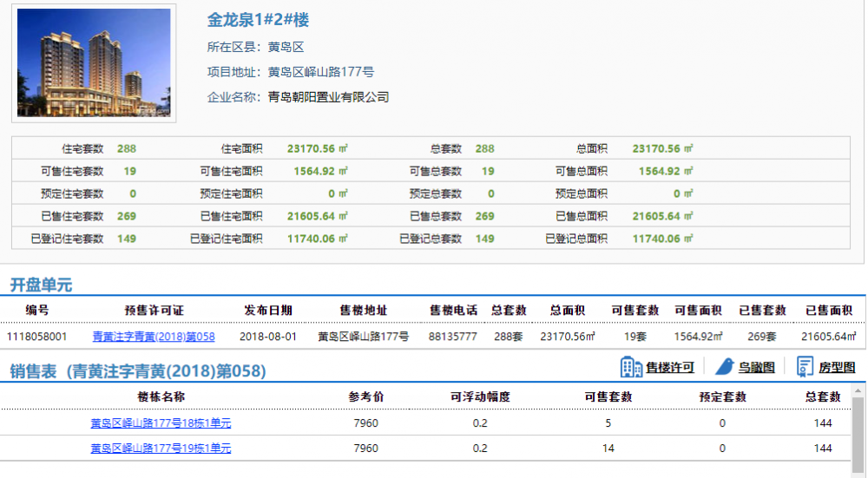This screenshot has width=868, height=478.
Task: Open the 房型图 link
Action: tap(837, 367)
